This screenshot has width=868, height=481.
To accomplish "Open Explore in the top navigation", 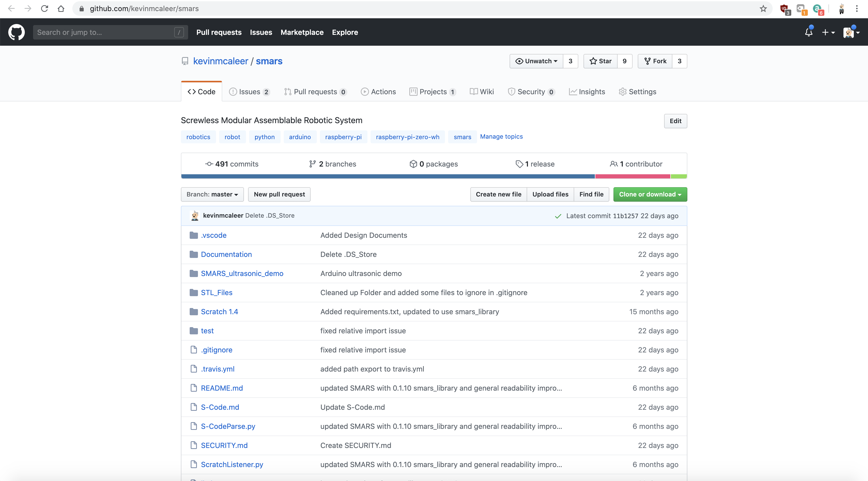I will pos(345,32).
